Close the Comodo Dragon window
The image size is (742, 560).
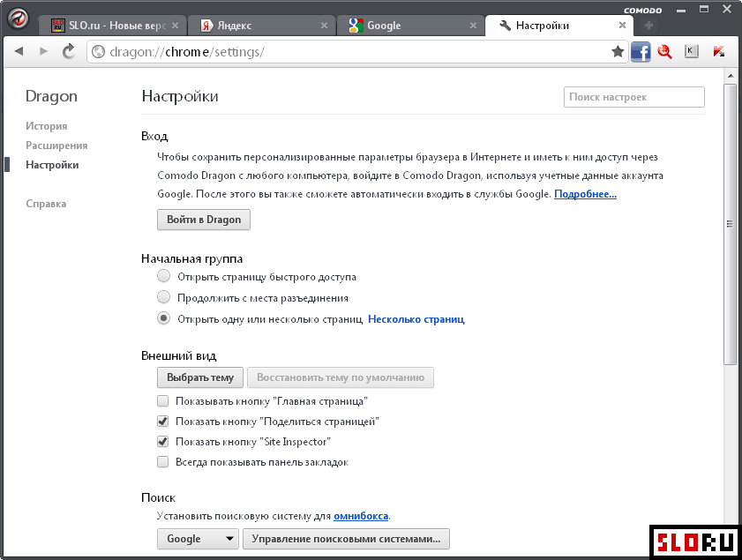tap(727, 10)
